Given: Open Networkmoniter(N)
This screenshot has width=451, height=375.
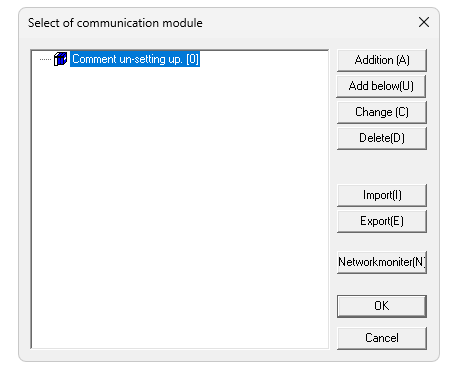Looking at the screenshot, I should pos(382,262).
